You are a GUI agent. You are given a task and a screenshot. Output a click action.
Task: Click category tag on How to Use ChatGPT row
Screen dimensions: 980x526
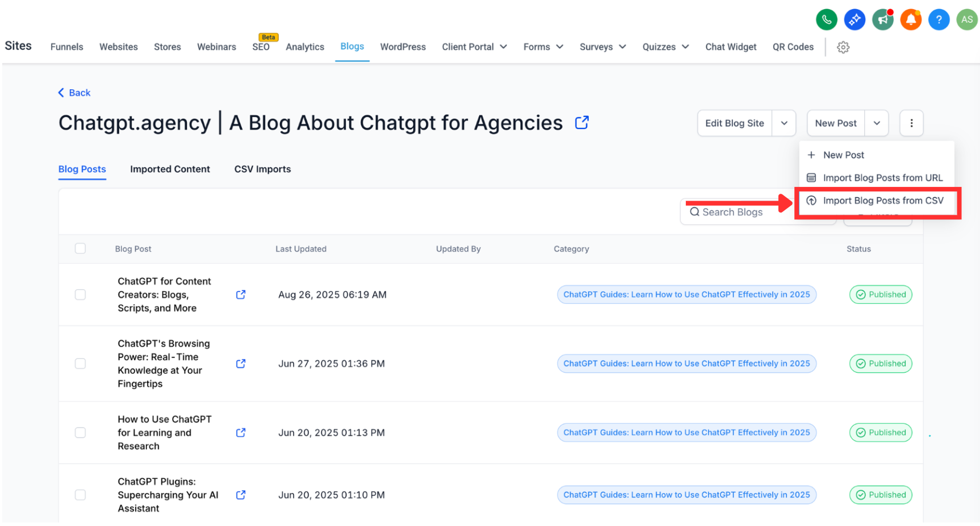[686, 433]
